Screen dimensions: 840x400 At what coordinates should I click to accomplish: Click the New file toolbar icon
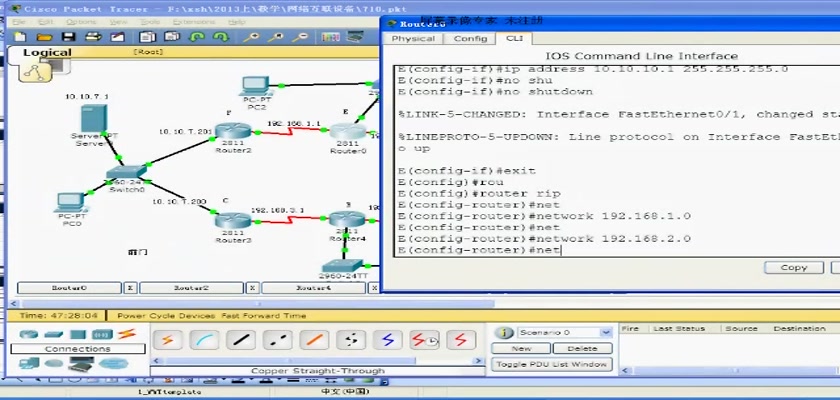(x=20, y=37)
